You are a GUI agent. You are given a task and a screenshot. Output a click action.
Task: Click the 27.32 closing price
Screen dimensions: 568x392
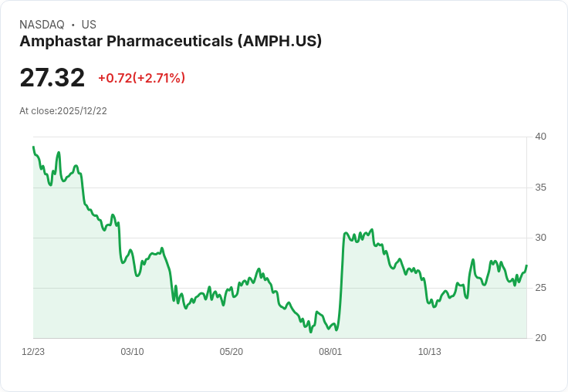pyautogui.click(x=52, y=77)
